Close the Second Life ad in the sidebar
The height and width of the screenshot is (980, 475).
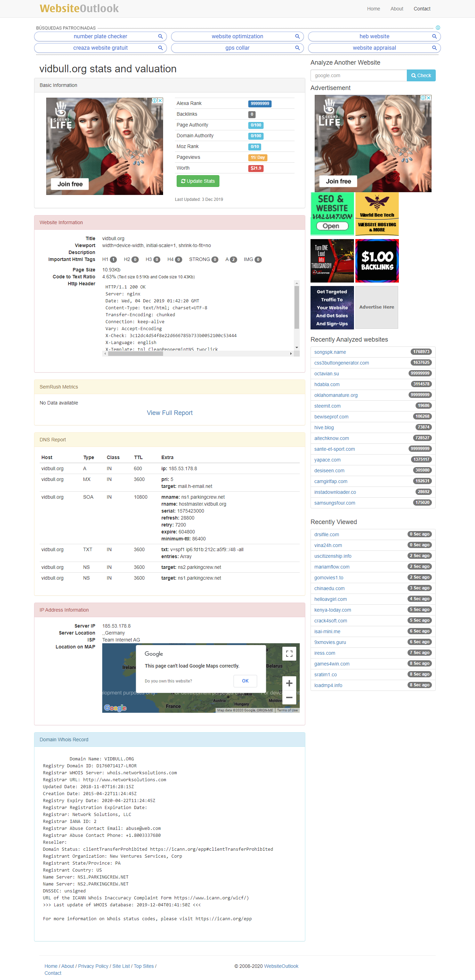pyautogui.click(x=428, y=98)
